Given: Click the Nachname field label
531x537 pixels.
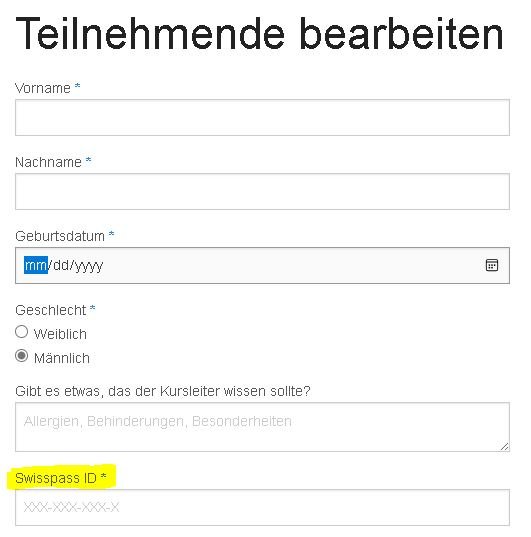Looking at the screenshot, I should click(48, 162).
